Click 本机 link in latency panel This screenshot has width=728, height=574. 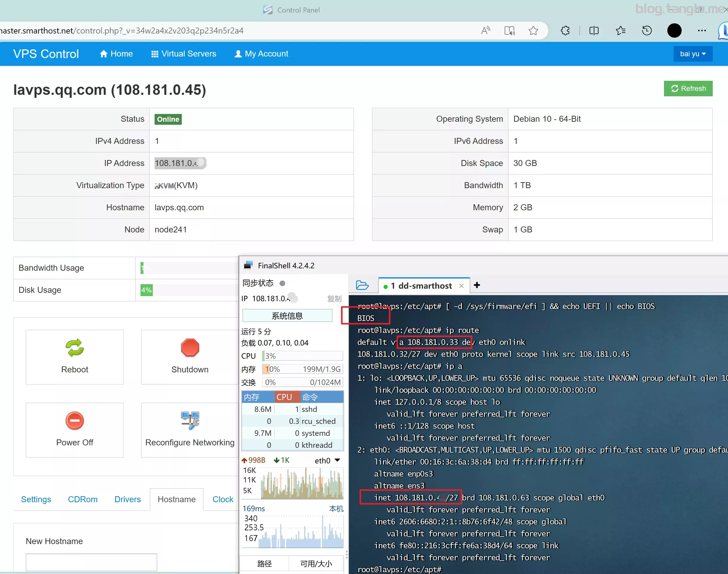tap(336, 508)
